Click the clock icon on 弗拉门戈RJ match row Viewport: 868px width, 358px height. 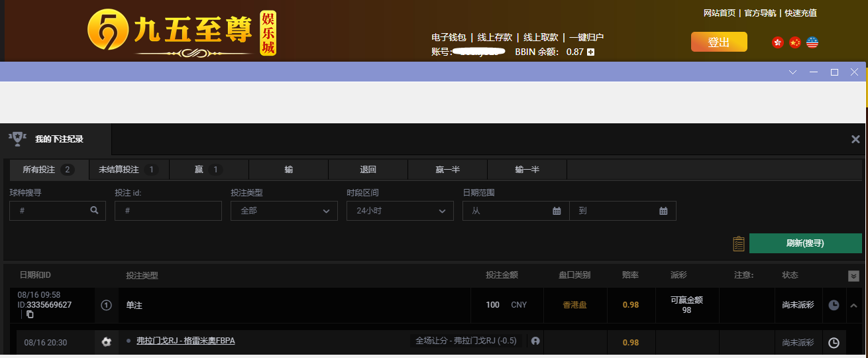(834, 343)
